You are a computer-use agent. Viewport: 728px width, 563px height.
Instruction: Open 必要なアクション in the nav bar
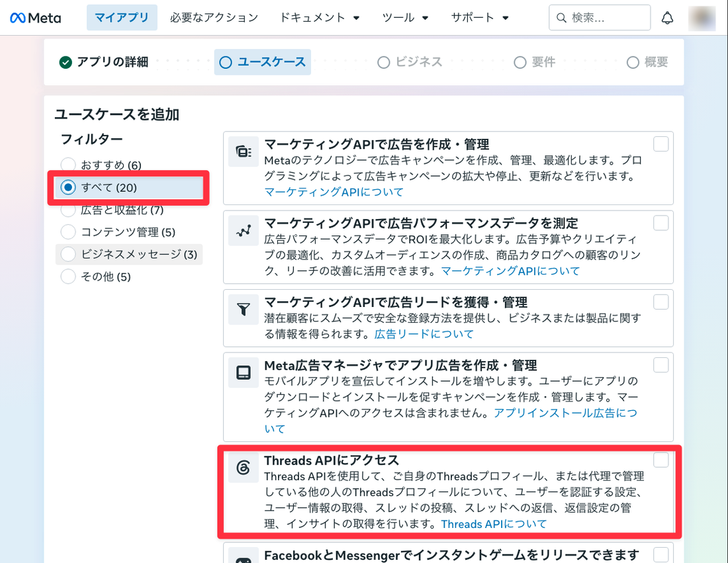pos(214,18)
